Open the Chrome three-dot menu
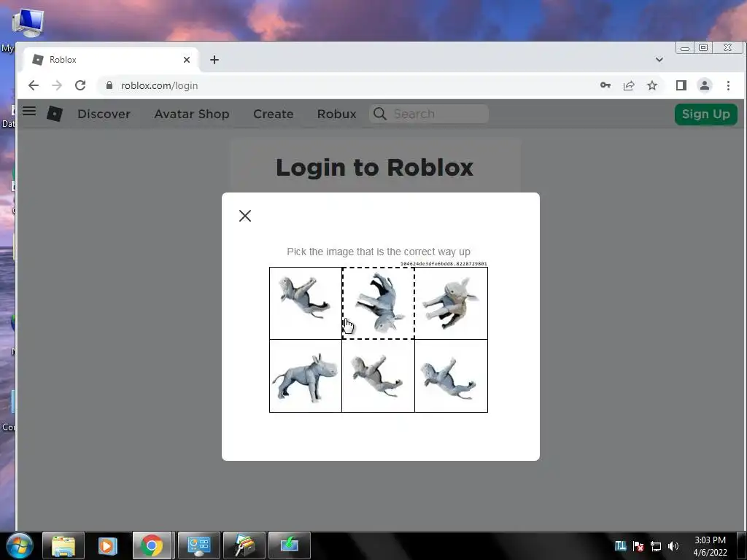Image resolution: width=747 pixels, height=560 pixels. pyautogui.click(x=728, y=85)
